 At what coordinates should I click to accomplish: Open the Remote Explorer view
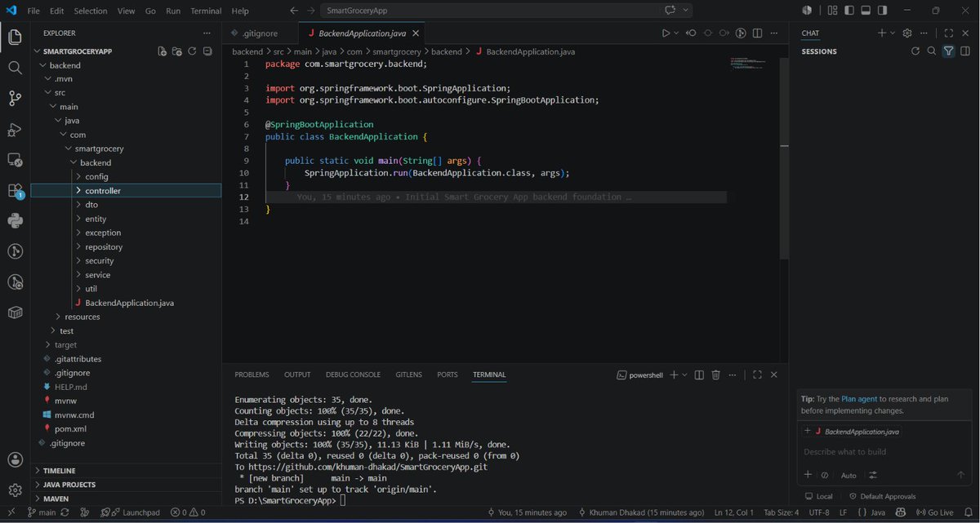pyautogui.click(x=15, y=160)
